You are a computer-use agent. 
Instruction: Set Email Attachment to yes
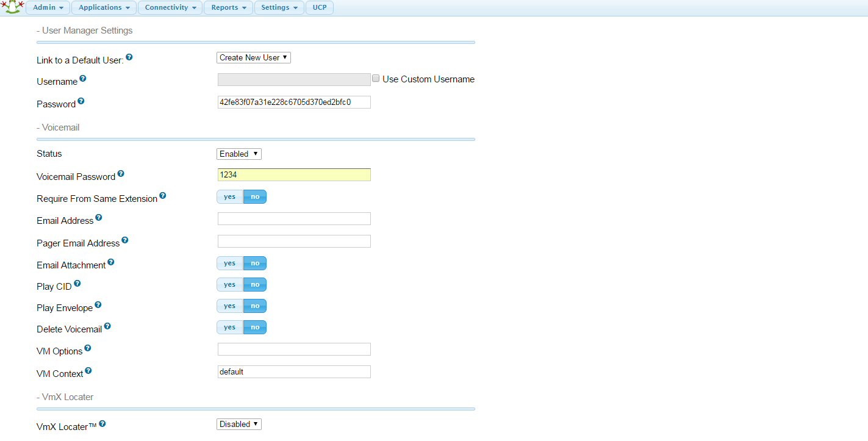click(229, 263)
